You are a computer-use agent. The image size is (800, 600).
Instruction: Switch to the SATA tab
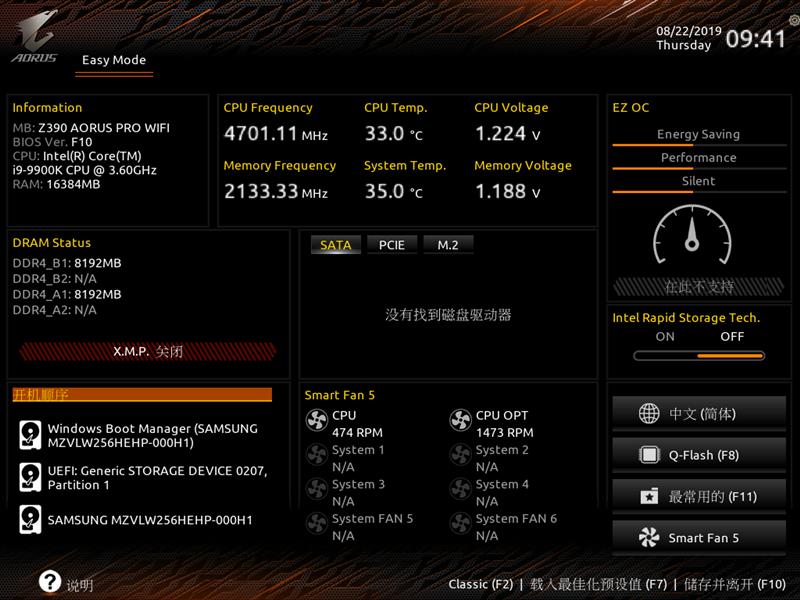pyautogui.click(x=336, y=245)
